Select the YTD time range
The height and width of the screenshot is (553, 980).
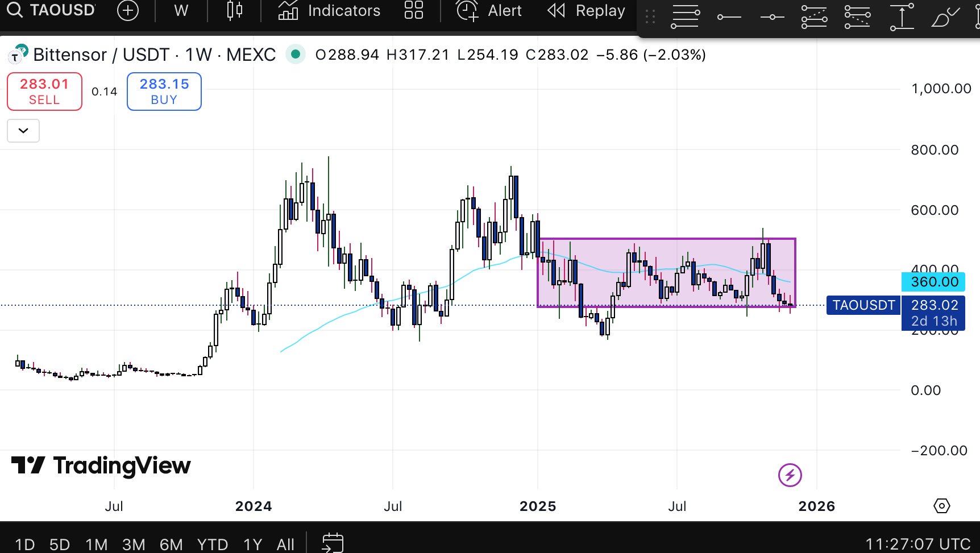(x=213, y=544)
